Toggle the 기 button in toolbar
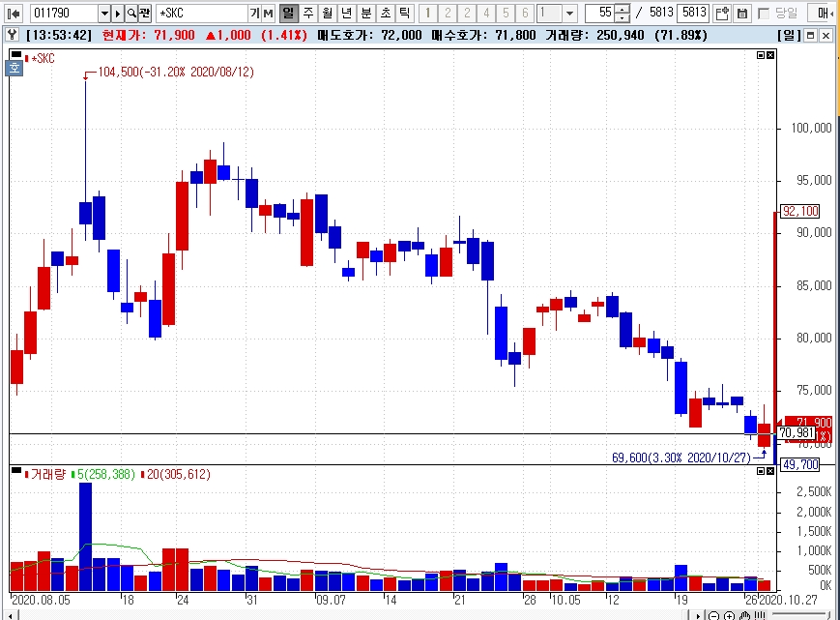This screenshot has width=840, height=620. point(255,14)
